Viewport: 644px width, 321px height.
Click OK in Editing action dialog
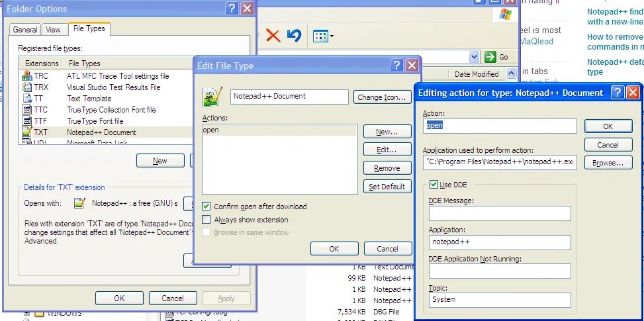coord(608,126)
